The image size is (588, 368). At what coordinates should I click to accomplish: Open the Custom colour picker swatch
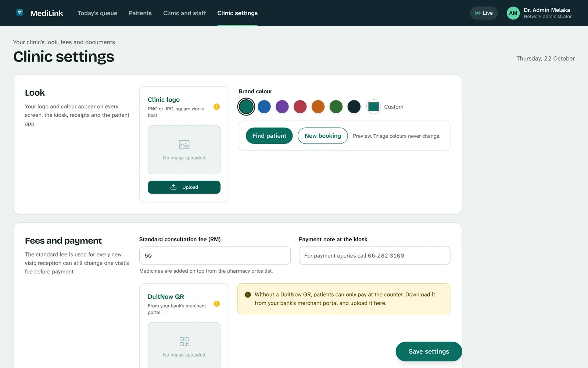[373, 107]
